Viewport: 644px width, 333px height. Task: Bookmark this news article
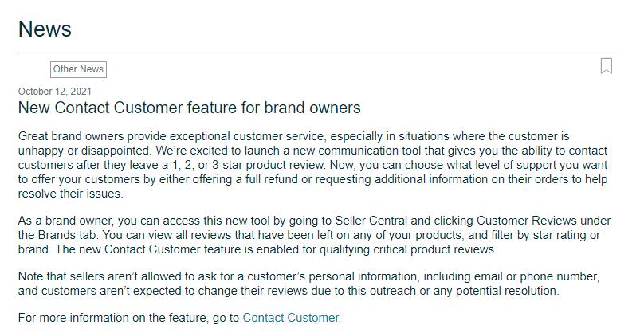click(x=607, y=66)
